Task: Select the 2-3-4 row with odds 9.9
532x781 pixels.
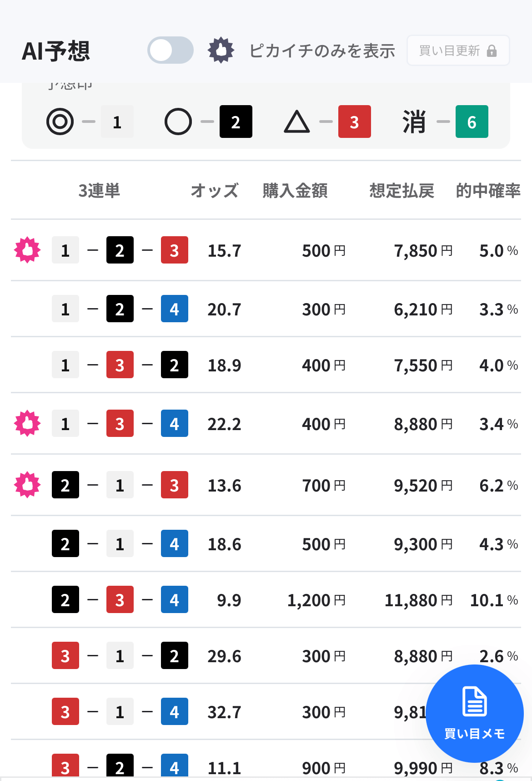Action: click(266, 600)
